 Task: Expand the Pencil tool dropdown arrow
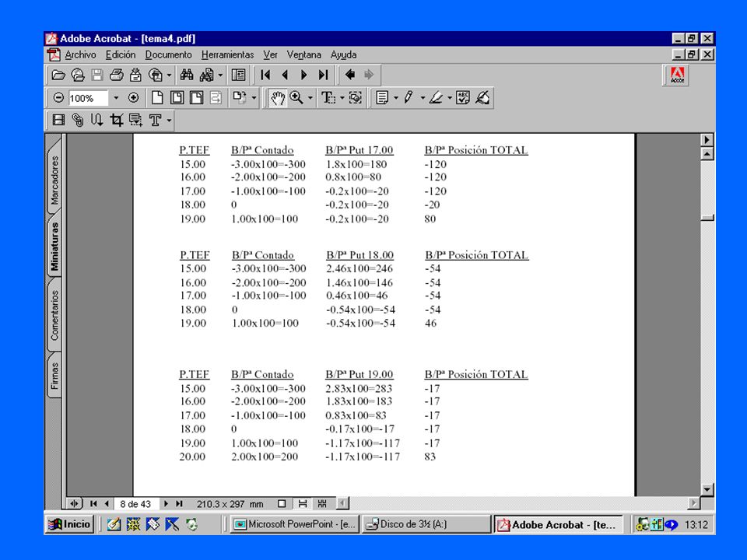(423, 98)
